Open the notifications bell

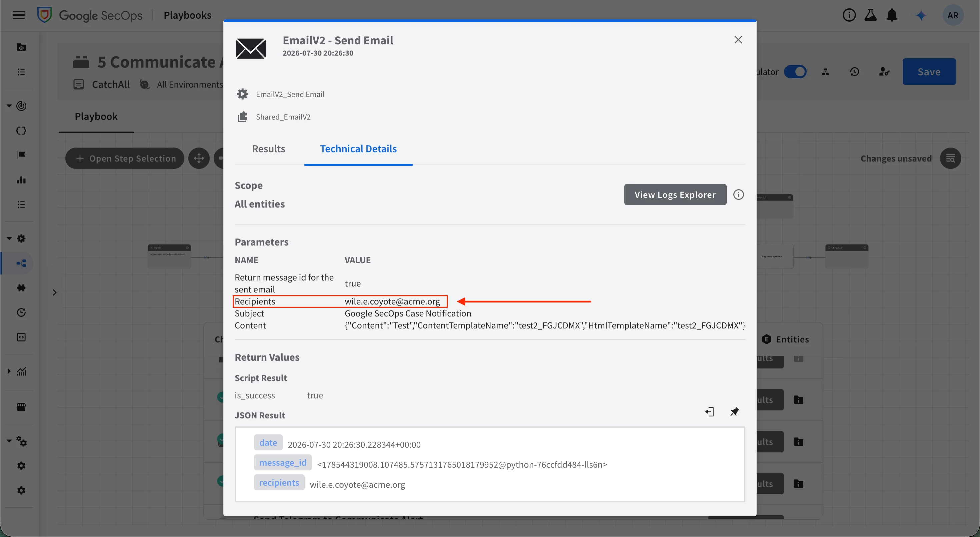coord(892,15)
